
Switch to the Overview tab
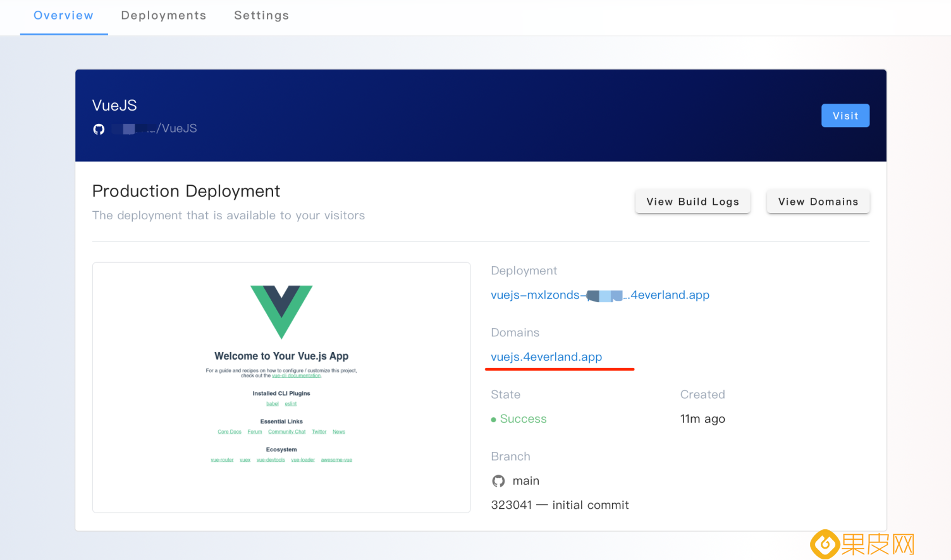click(63, 16)
